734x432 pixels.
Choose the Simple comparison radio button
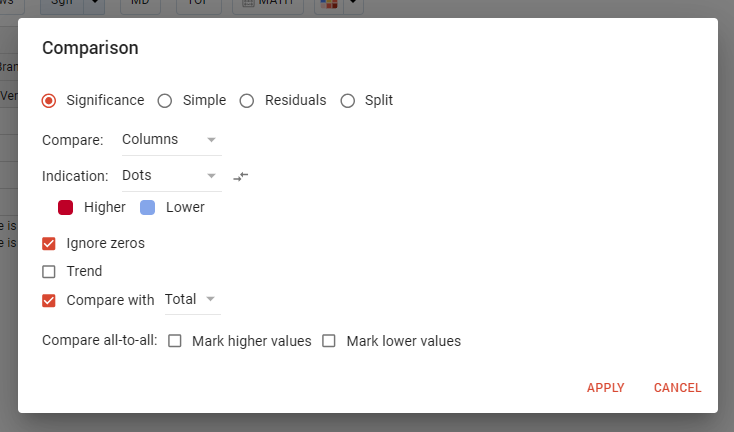(x=165, y=100)
